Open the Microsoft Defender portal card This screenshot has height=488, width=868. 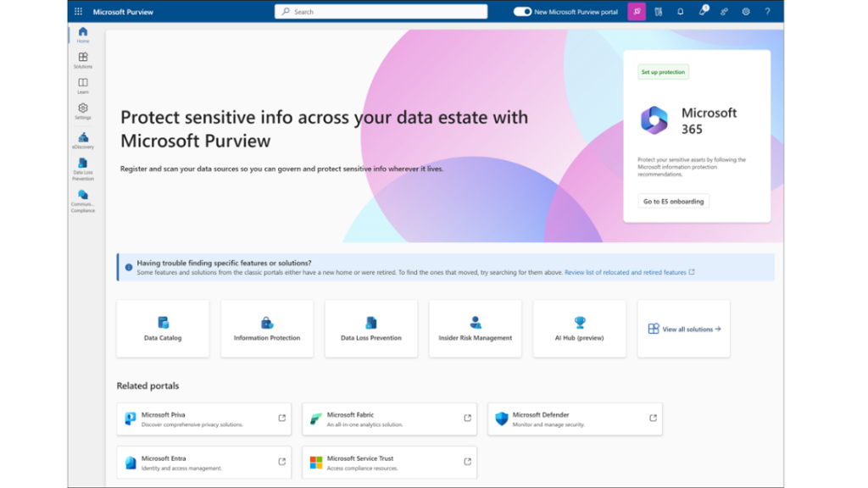[x=575, y=419]
